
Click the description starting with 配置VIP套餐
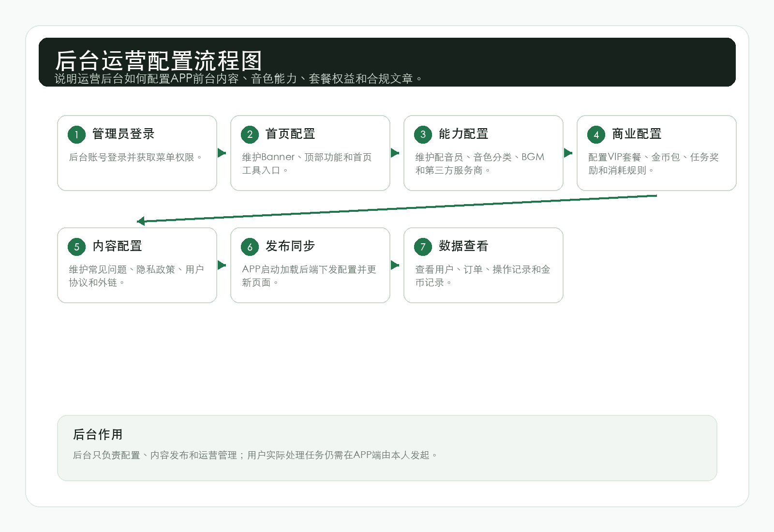click(654, 163)
